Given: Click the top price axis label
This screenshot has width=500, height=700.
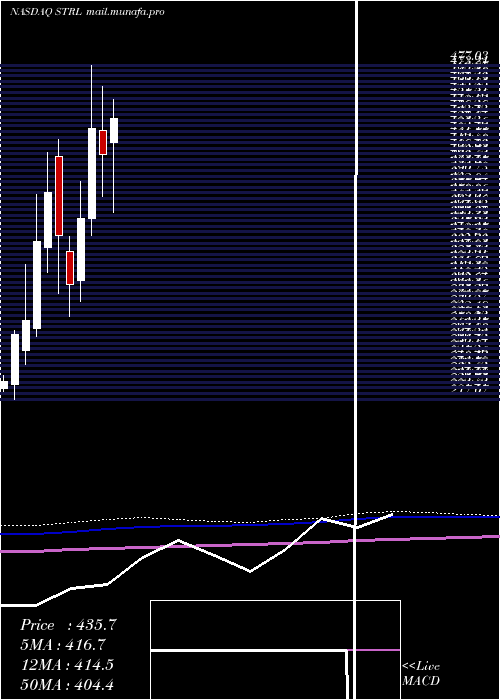Looking at the screenshot, I should pyautogui.click(x=469, y=56).
